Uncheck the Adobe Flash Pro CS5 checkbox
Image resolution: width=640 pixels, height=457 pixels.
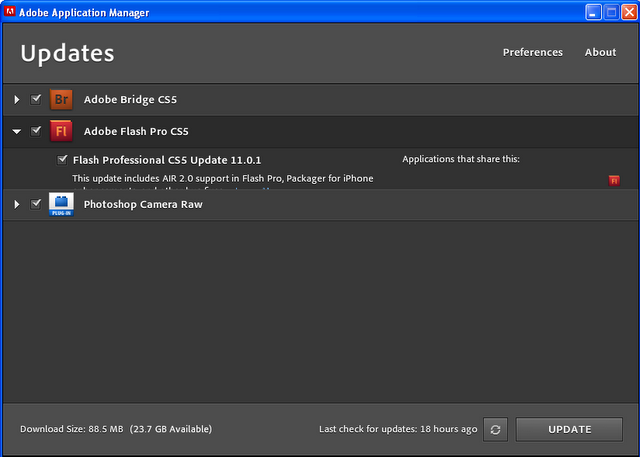point(36,131)
